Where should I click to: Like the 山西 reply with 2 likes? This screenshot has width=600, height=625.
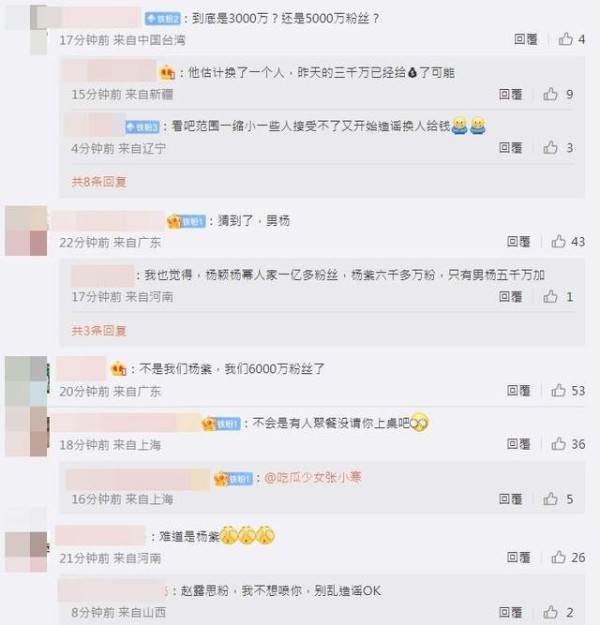click(550, 612)
